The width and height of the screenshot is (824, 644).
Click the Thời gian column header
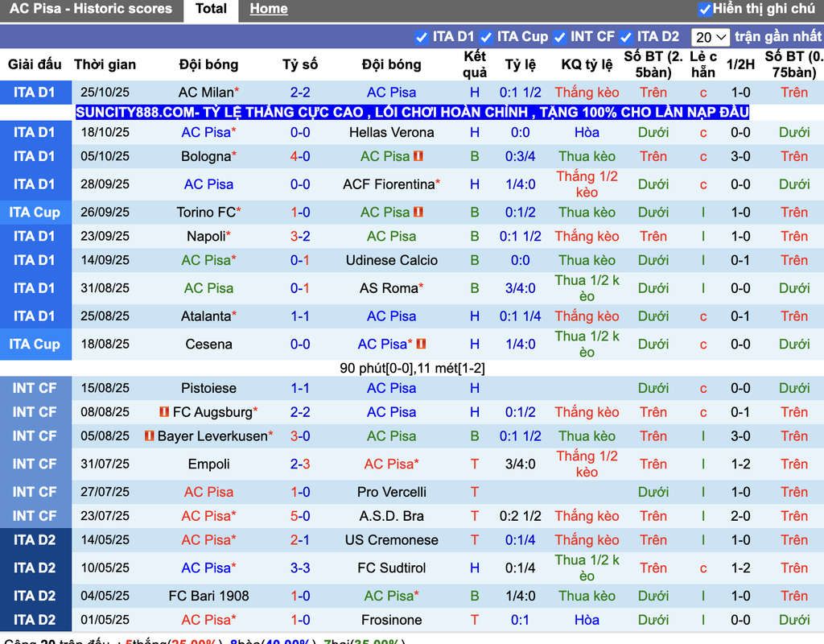[x=105, y=64]
